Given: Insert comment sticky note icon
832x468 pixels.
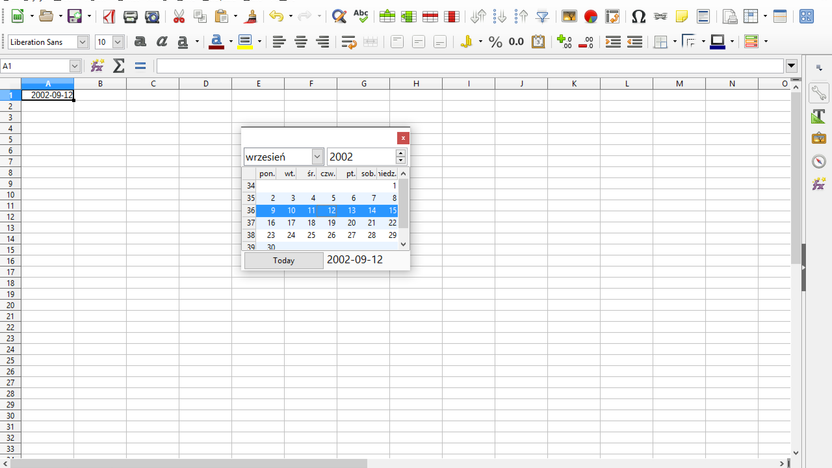Looking at the screenshot, I should coord(682,16).
